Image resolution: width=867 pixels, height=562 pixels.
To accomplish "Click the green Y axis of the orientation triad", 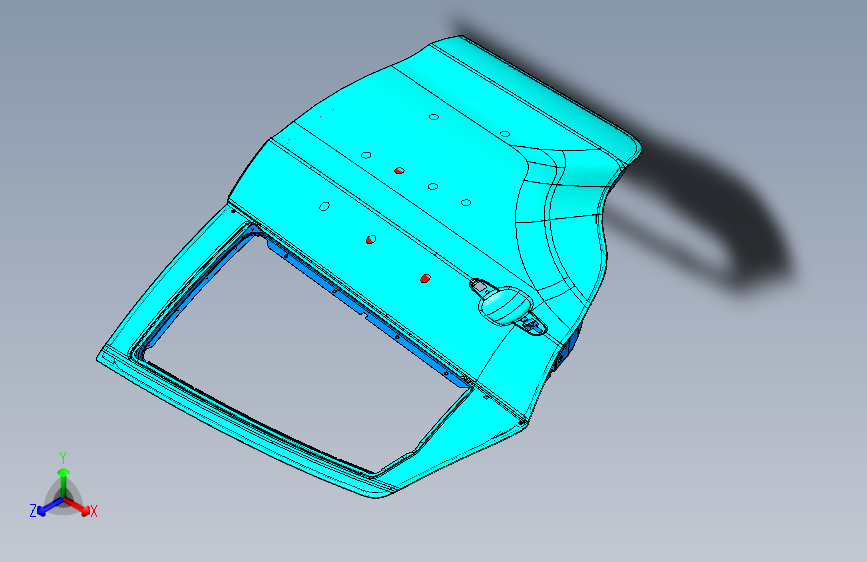I will point(64,483).
